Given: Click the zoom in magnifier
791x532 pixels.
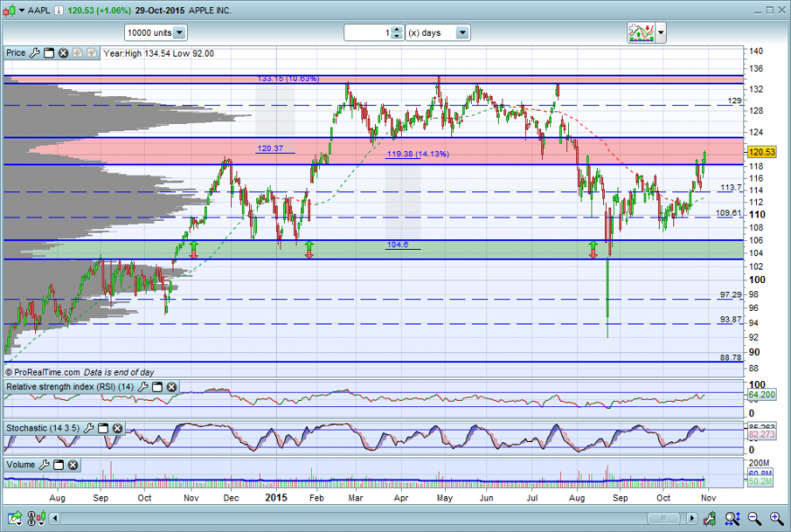Looking at the screenshot, I should click(777, 518).
